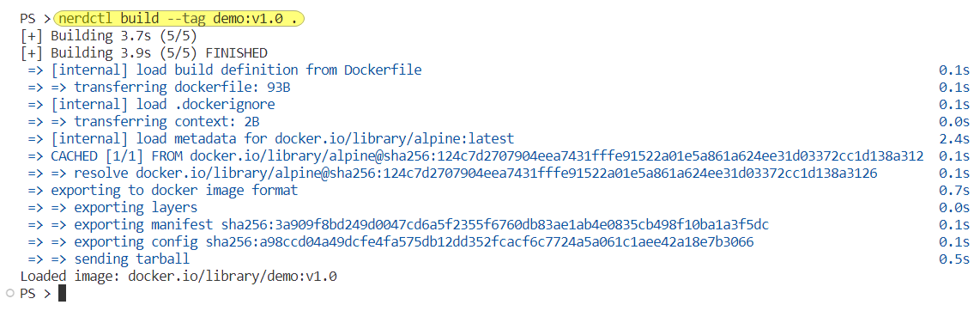Viewport: 980px width, 311px height.
Task: Click 'load metadata for docker.io/library/alpine:latest' line
Action: tap(270, 138)
